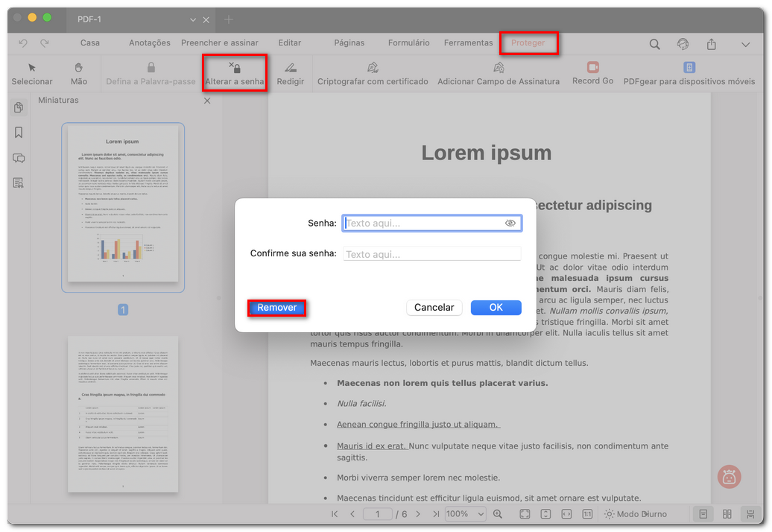Toggle password visibility in the Senha field
This screenshot has height=532, width=772.
tap(510, 223)
